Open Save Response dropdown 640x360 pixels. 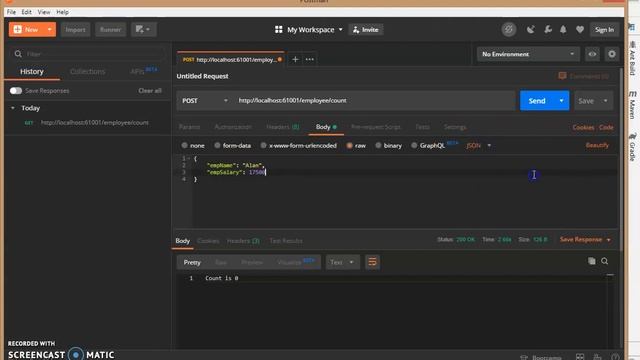[x=585, y=240]
